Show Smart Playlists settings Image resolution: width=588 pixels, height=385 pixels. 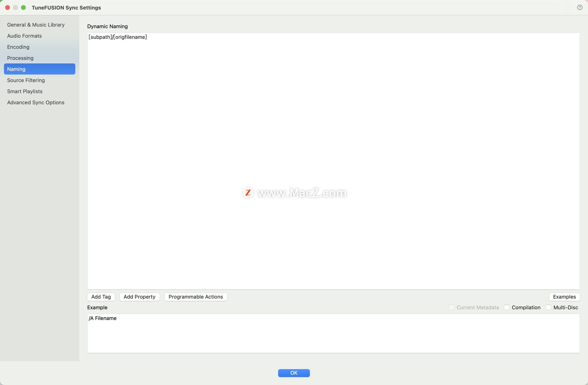pyautogui.click(x=40, y=91)
